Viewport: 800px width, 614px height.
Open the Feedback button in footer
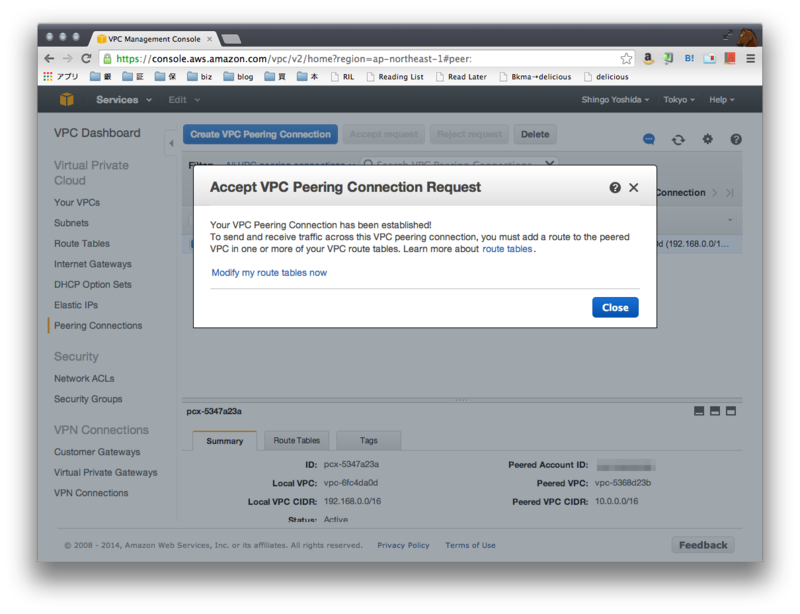point(703,545)
